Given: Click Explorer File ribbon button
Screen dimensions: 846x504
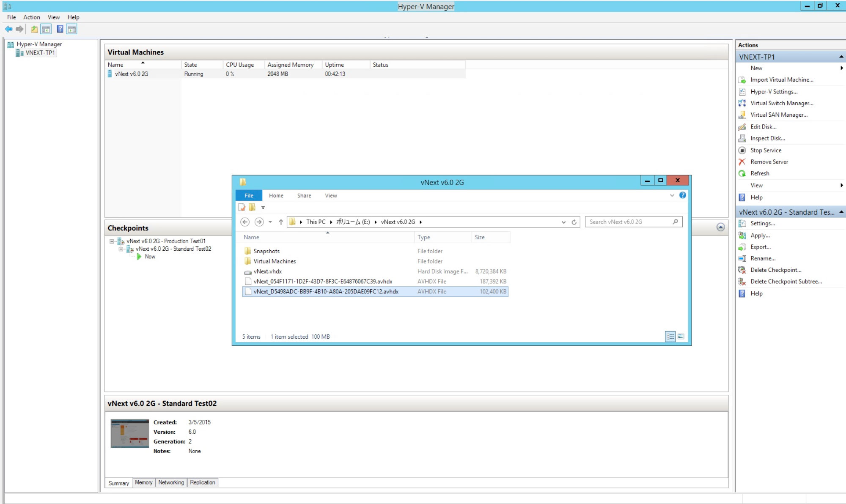Looking at the screenshot, I should (249, 195).
